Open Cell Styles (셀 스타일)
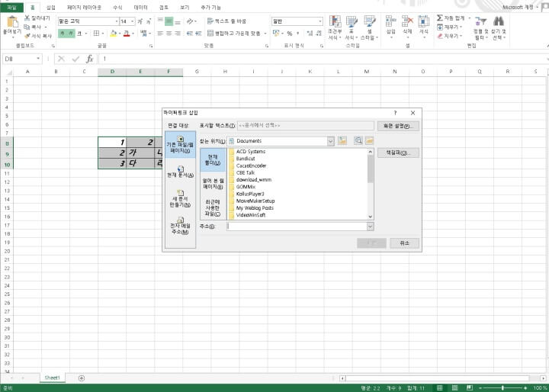This screenshot has width=549, height=392. [x=369, y=27]
